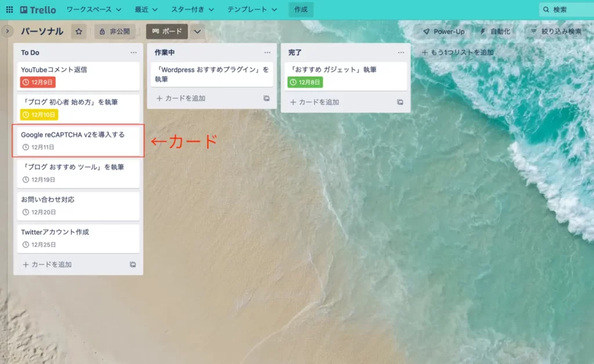The height and width of the screenshot is (364, 594).
Task: Open the app switcher grid icon
Action: (x=9, y=9)
